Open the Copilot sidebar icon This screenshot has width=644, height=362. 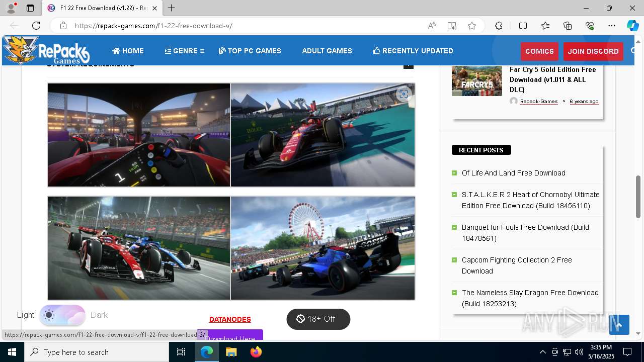632,26
